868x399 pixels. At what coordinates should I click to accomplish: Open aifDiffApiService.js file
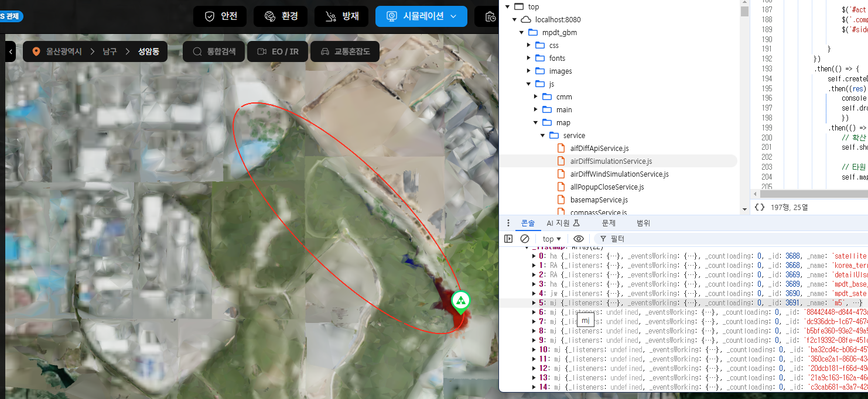(x=599, y=148)
